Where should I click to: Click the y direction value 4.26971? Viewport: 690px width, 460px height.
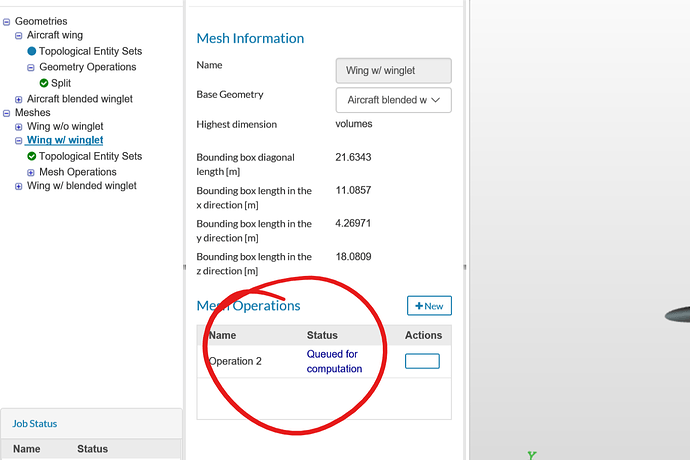pos(353,223)
